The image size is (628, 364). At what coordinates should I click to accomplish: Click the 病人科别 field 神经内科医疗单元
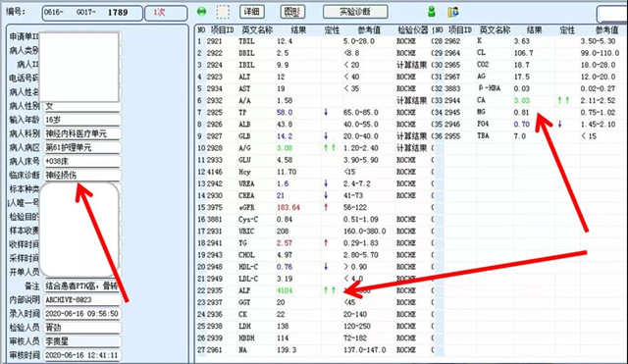[x=81, y=133]
